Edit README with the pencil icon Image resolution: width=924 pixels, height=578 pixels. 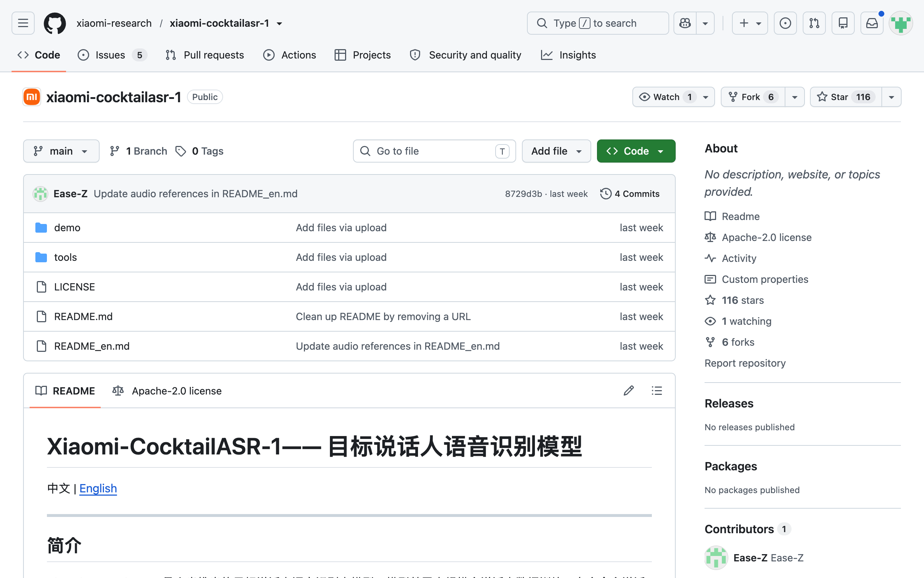[x=628, y=391]
